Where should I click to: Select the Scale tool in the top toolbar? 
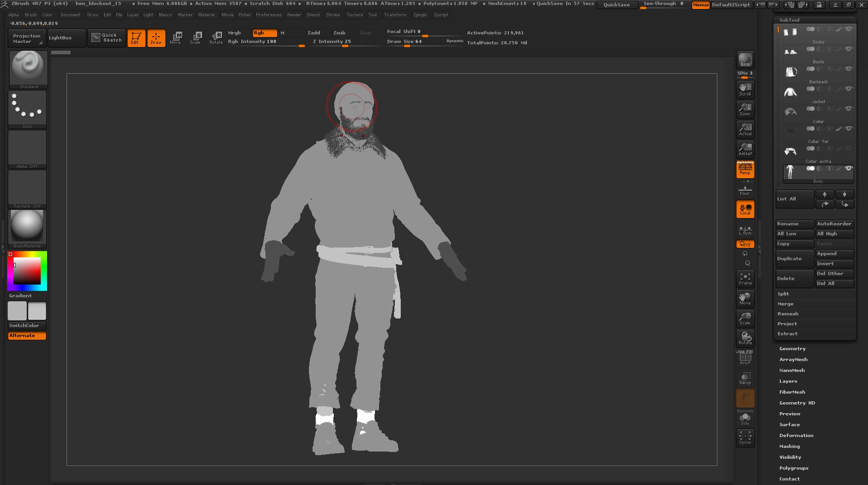(196, 38)
